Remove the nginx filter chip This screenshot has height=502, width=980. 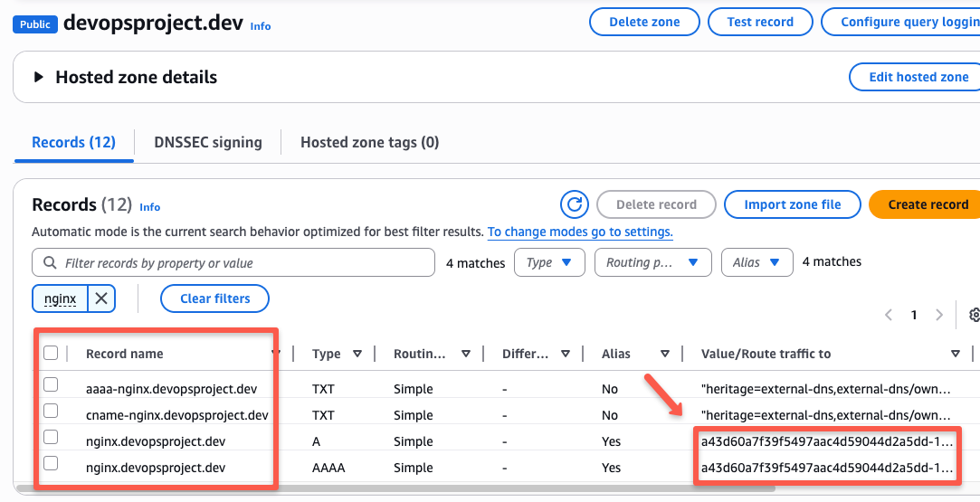coord(101,298)
